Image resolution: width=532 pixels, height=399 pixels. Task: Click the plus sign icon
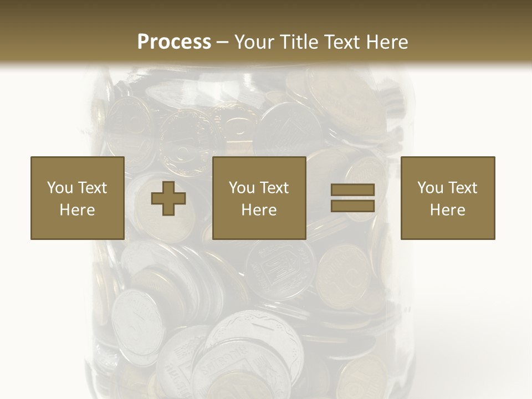click(168, 198)
